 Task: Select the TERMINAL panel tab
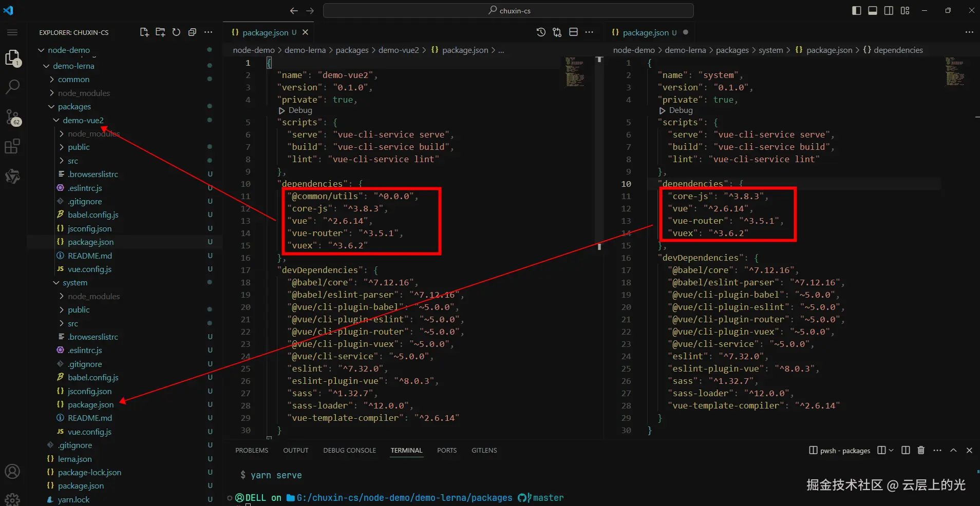pos(406,450)
